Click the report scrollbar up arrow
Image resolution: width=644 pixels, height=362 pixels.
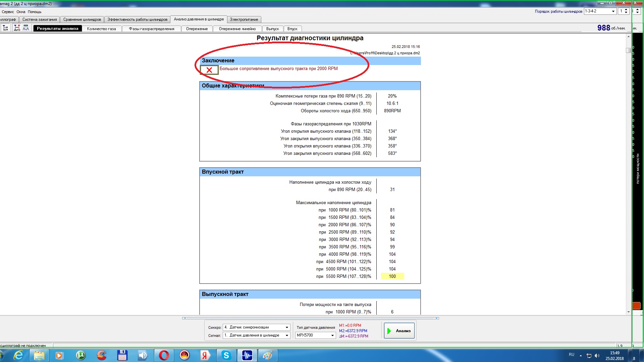(628, 37)
